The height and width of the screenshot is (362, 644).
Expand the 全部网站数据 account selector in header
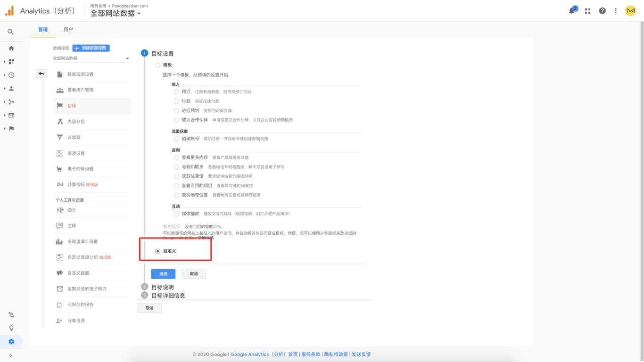pos(116,14)
